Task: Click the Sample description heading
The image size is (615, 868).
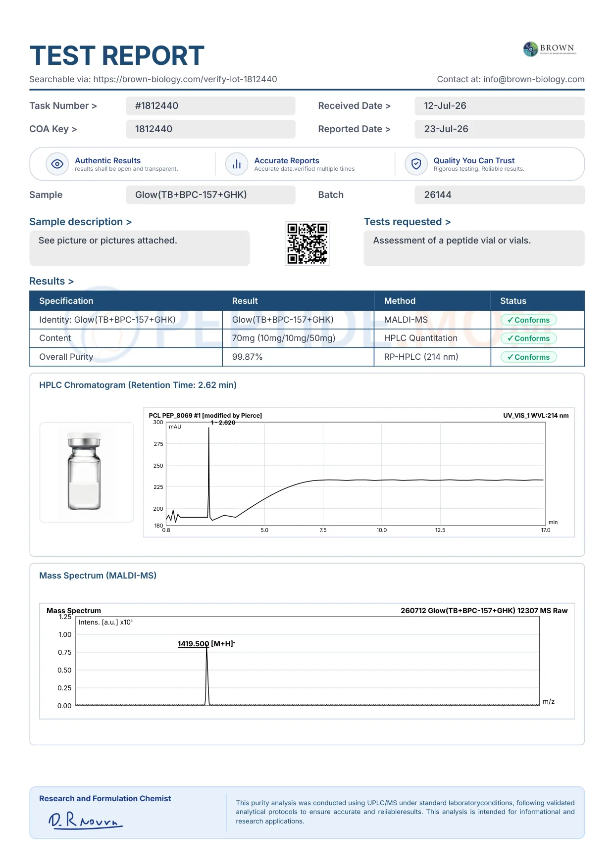Action: pos(80,222)
